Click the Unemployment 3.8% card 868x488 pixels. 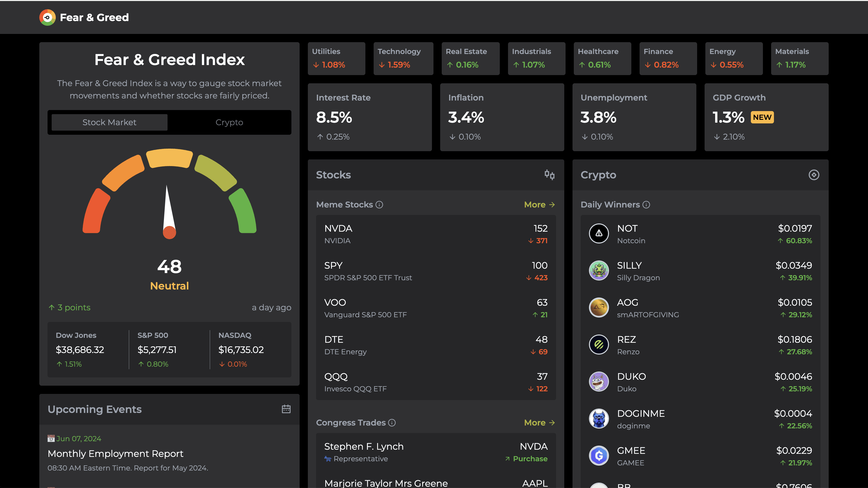634,117
